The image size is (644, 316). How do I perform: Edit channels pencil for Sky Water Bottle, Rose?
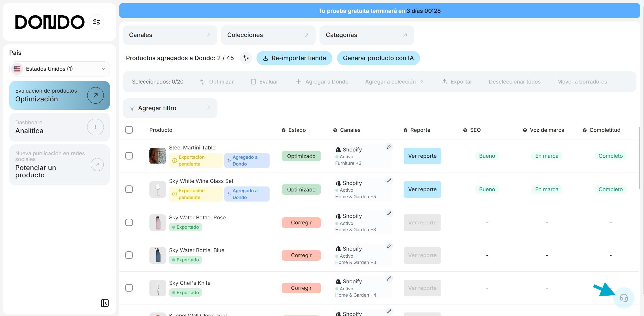(389, 213)
